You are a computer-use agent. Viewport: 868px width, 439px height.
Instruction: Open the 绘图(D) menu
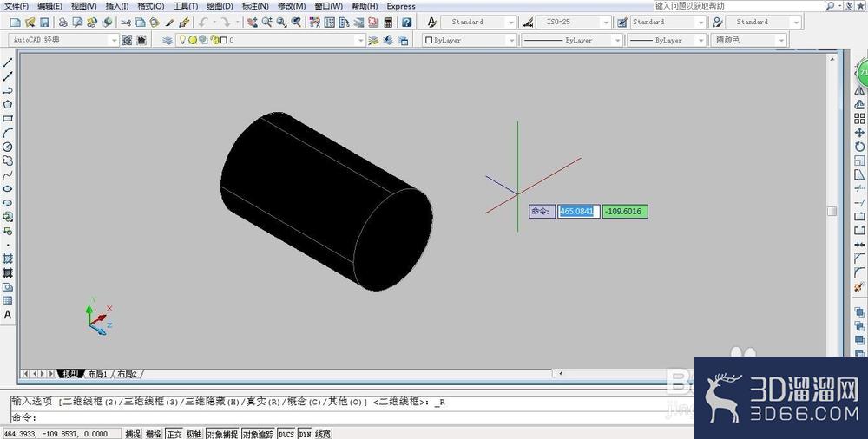point(220,6)
